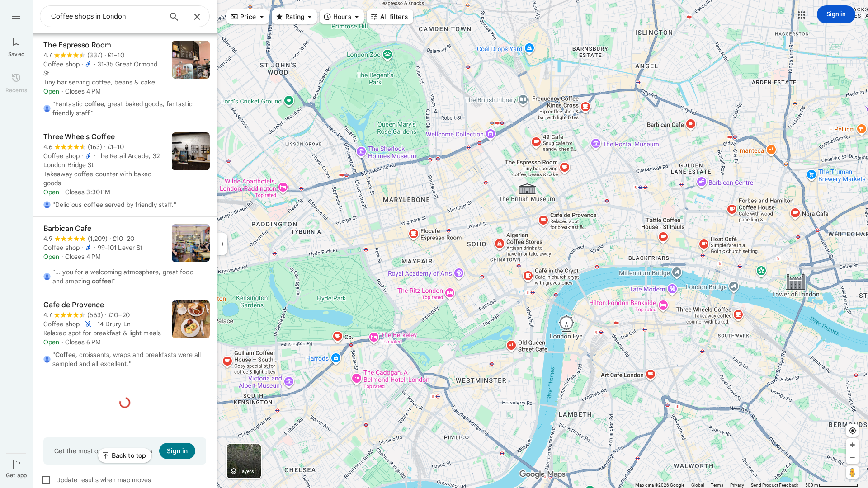Click London Eye map marker

(566, 324)
